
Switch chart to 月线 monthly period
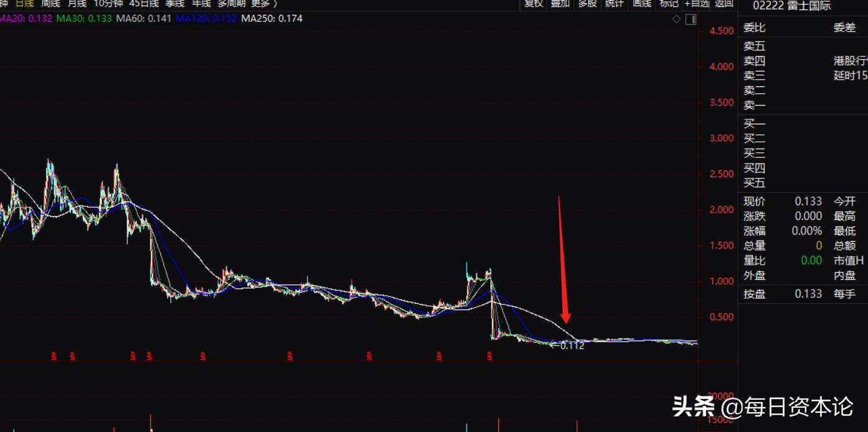pyautogui.click(x=77, y=3)
